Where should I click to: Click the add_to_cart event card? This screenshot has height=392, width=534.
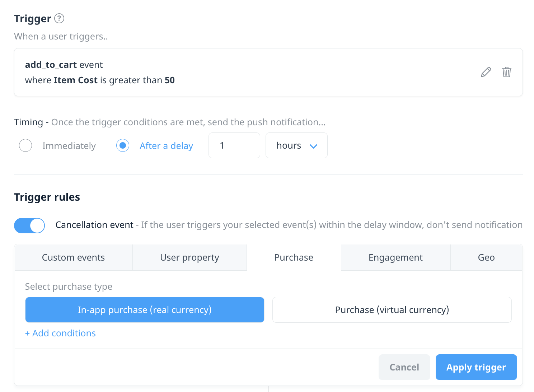(x=268, y=72)
